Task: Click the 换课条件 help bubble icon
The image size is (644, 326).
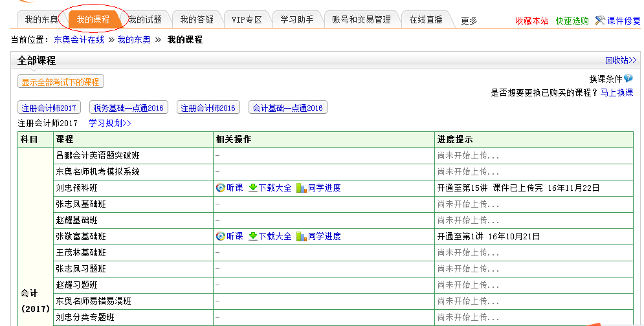Action: click(628, 79)
